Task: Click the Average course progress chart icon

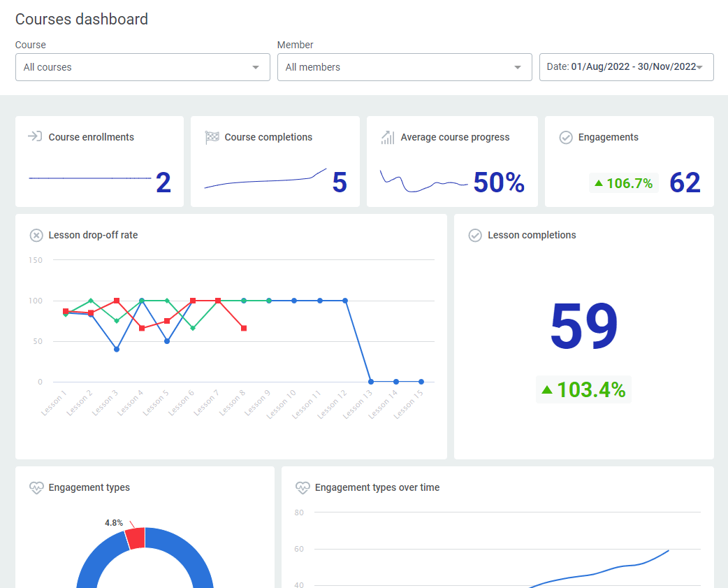Action: pos(388,137)
